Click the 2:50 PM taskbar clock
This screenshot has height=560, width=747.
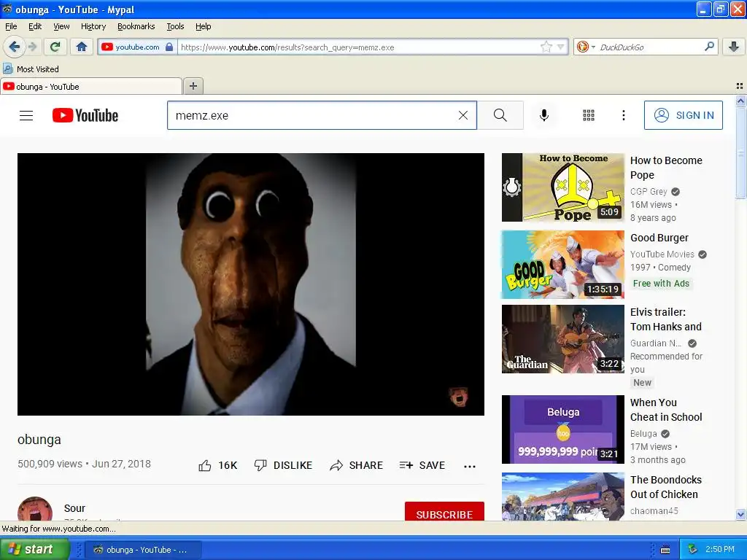coord(720,550)
